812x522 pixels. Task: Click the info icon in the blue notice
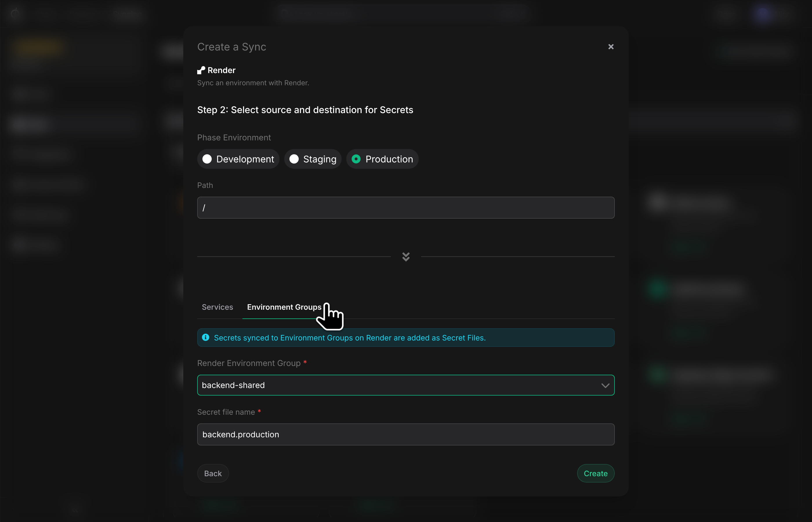point(205,338)
